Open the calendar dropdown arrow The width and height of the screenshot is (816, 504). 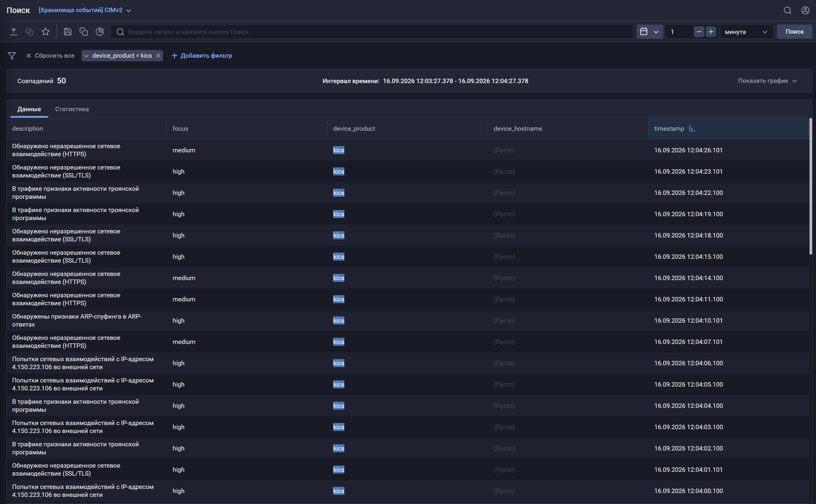[x=656, y=32]
